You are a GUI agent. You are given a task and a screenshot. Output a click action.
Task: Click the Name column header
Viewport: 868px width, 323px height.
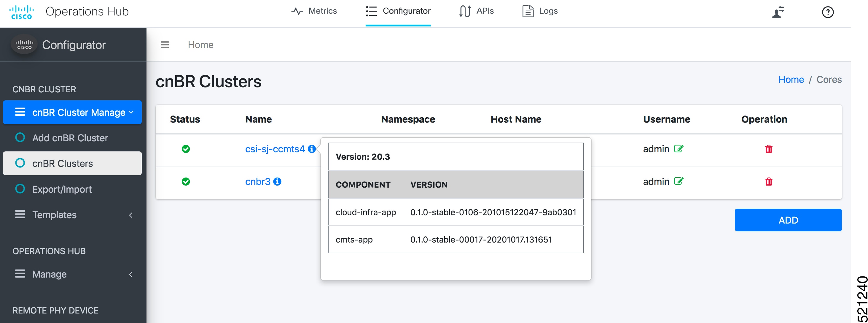coord(259,119)
